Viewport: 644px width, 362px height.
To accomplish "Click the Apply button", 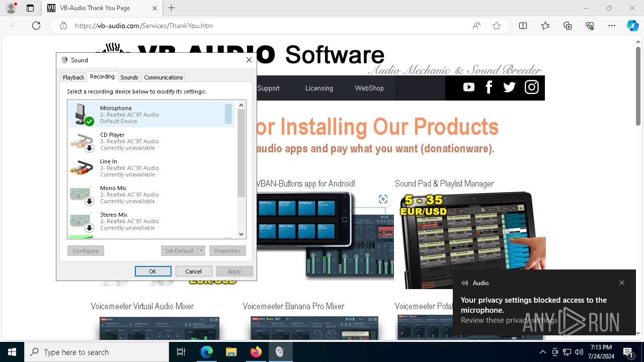I will point(234,271).
